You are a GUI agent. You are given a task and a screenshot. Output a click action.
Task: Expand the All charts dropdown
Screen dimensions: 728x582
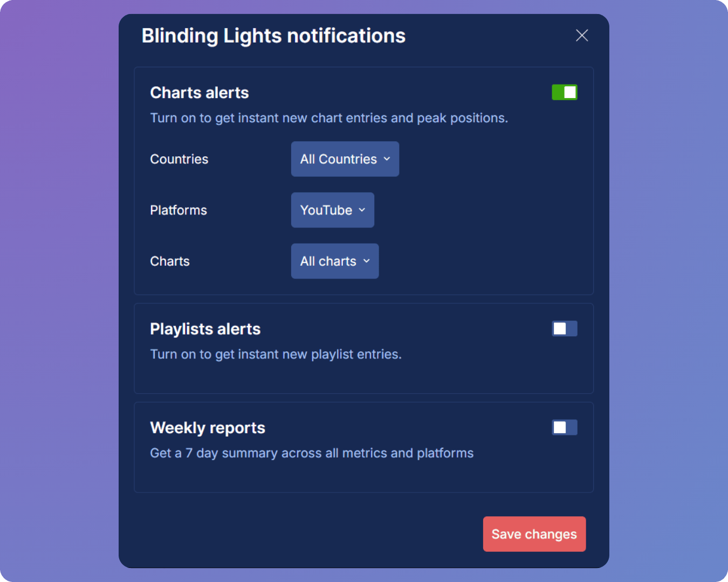pos(334,261)
